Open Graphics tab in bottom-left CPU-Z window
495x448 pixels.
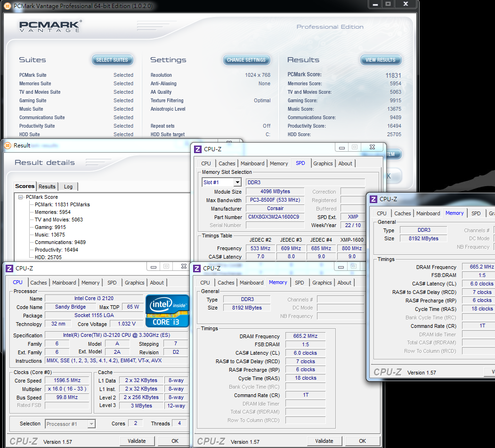(135, 283)
